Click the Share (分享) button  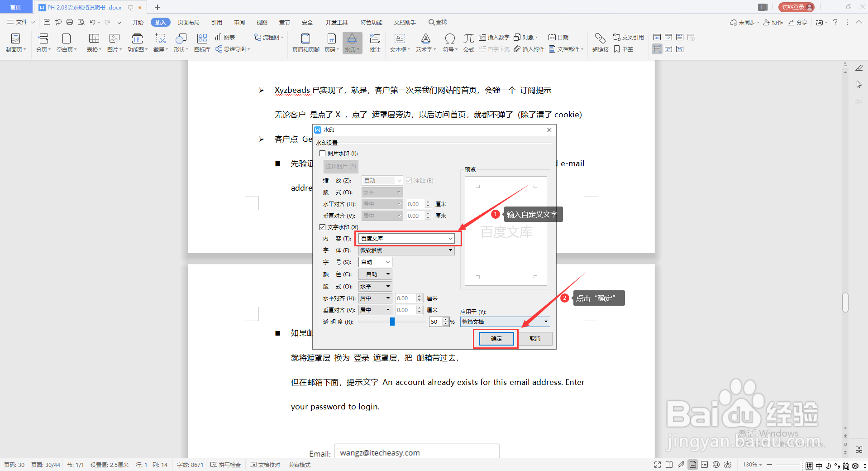click(x=798, y=22)
